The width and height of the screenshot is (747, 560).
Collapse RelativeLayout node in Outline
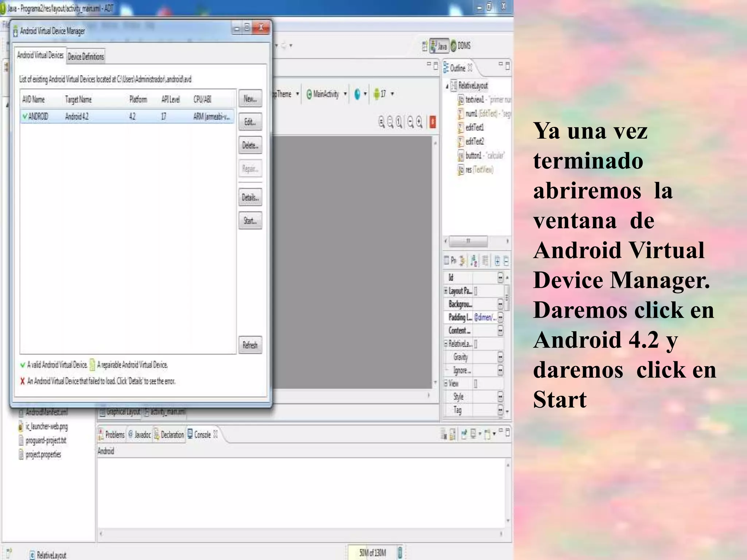click(447, 86)
